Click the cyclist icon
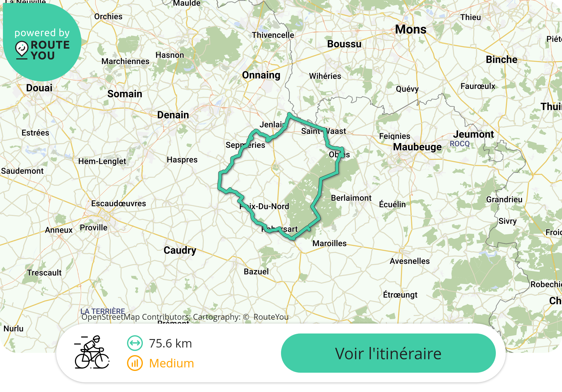Screen dimensions: 562x392 [92, 352]
